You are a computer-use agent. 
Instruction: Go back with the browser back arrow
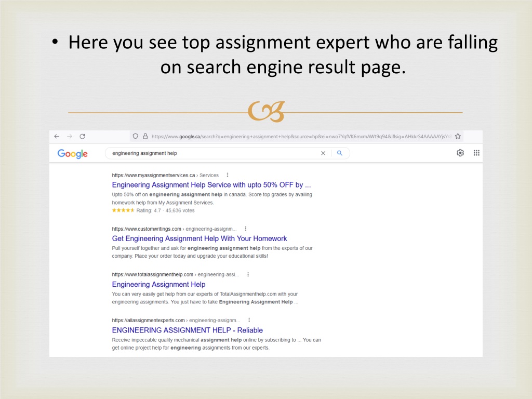[57, 137]
